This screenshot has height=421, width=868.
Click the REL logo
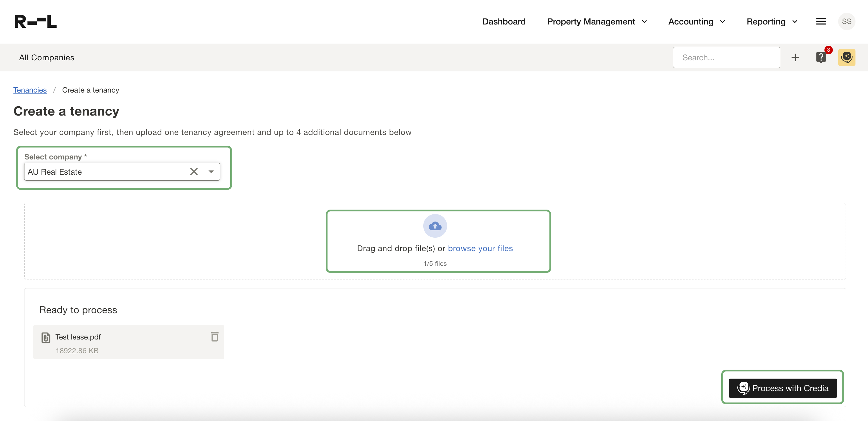(x=35, y=21)
